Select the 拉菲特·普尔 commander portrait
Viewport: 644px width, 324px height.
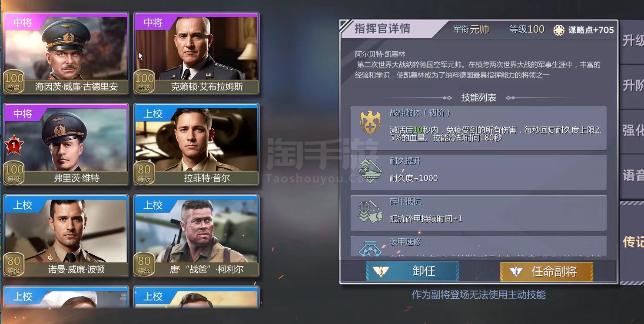196,144
